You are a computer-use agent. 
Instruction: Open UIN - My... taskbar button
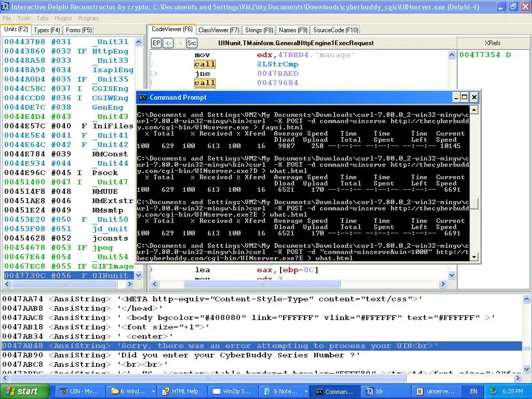coord(79,391)
